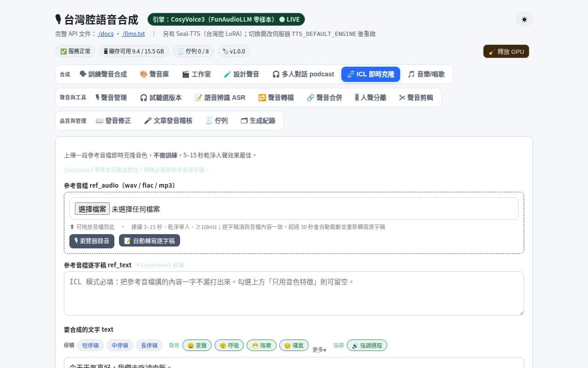Click the 顯存可用 9.4 / 15.5 GB badge

134,51
